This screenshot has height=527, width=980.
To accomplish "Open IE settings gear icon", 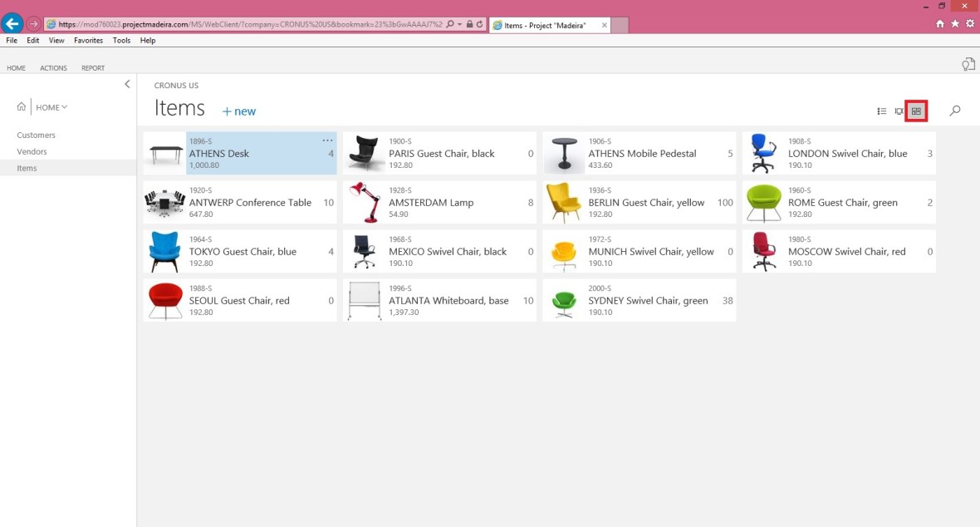I will tap(969, 24).
